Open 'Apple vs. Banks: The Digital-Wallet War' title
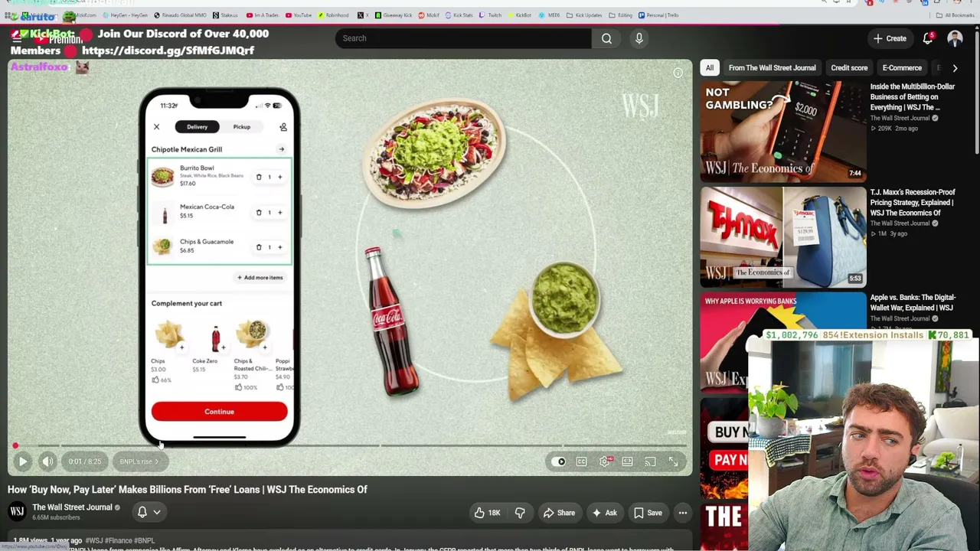 coord(913,302)
